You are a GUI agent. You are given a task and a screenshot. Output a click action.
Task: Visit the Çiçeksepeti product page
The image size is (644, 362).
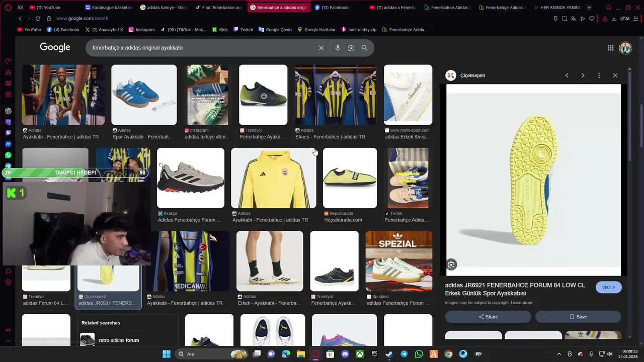[609, 287]
